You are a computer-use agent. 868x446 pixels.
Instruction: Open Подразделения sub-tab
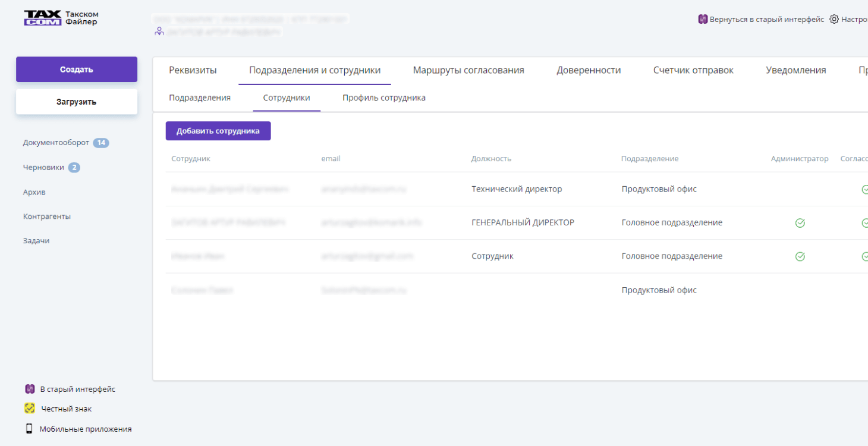[x=200, y=98]
